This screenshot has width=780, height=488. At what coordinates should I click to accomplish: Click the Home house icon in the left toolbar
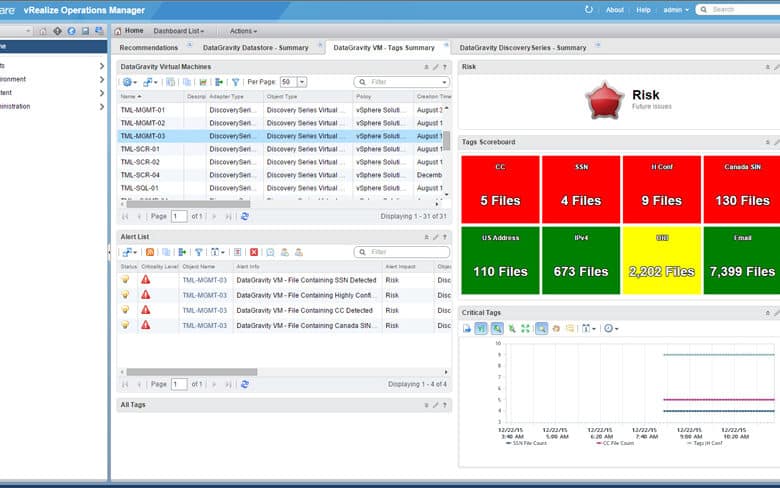pos(43,31)
